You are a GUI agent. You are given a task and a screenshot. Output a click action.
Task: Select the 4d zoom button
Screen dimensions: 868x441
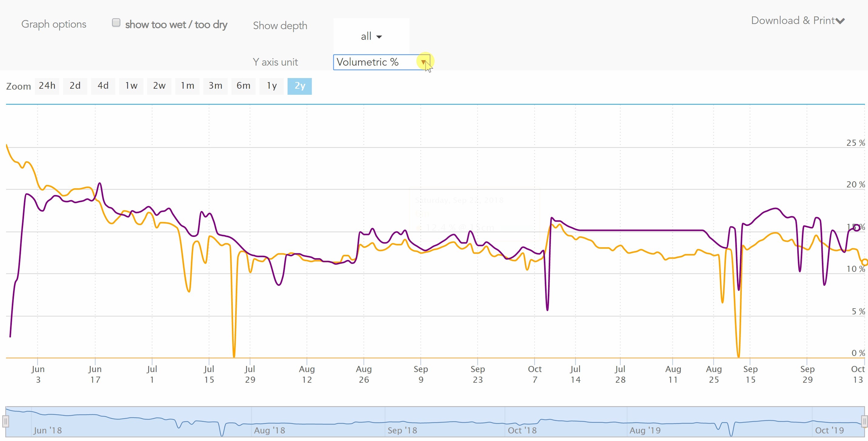pos(103,86)
